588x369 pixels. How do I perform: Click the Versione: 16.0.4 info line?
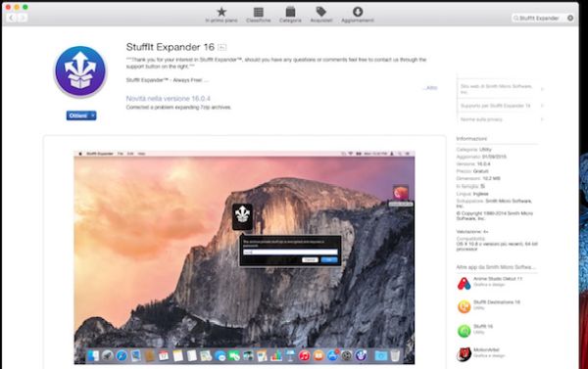(x=473, y=164)
